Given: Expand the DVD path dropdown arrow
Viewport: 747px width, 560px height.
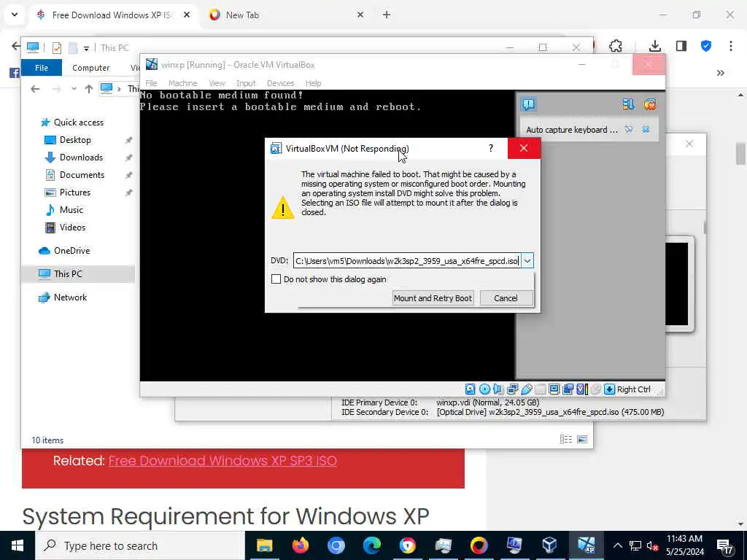Looking at the screenshot, I should 527,260.
